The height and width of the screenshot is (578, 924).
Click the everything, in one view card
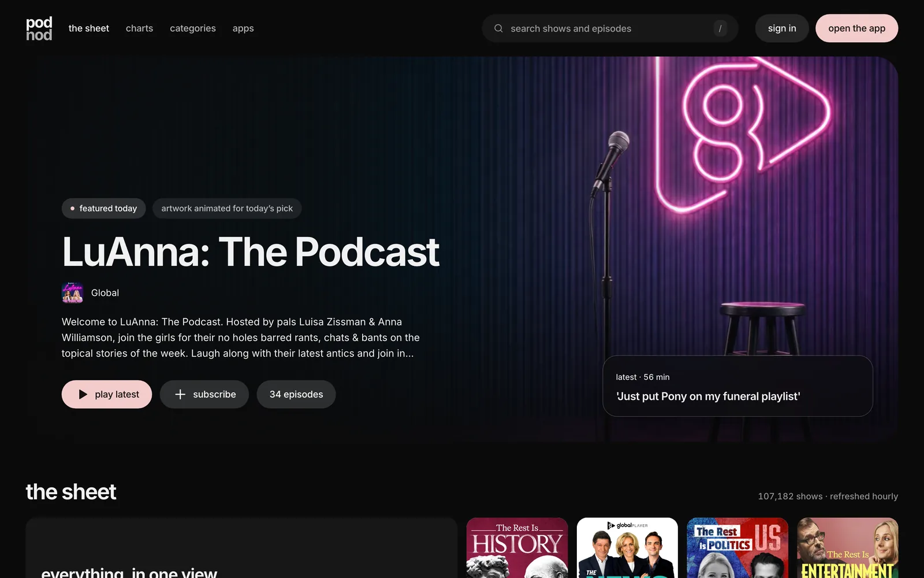[x=241, y=548]
